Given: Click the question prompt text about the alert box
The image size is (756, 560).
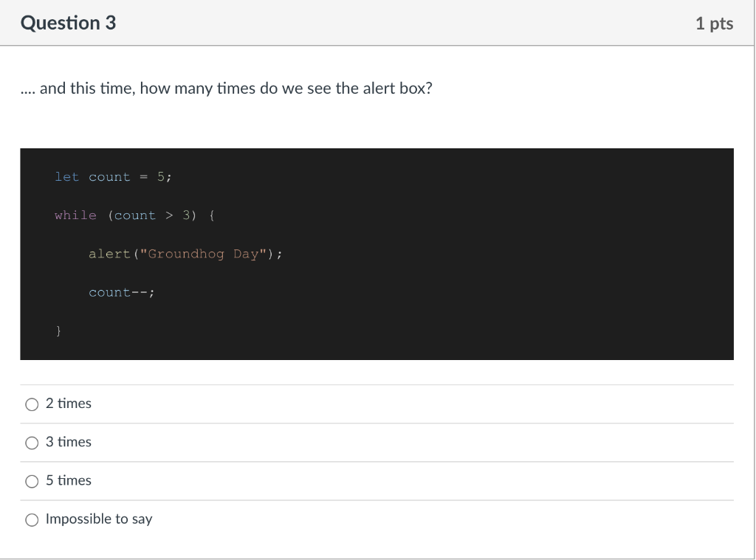Looking at the screenshot, I should (x=226, y=88).
